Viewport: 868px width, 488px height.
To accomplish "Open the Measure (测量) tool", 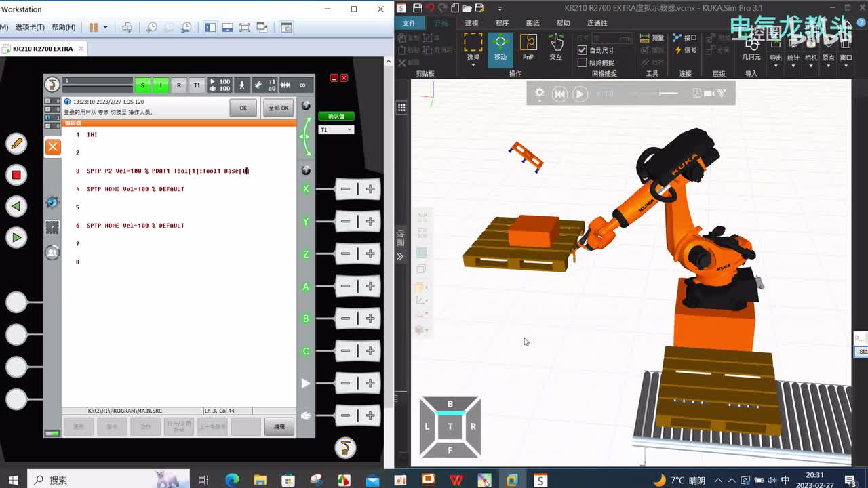I will [652, 38].
